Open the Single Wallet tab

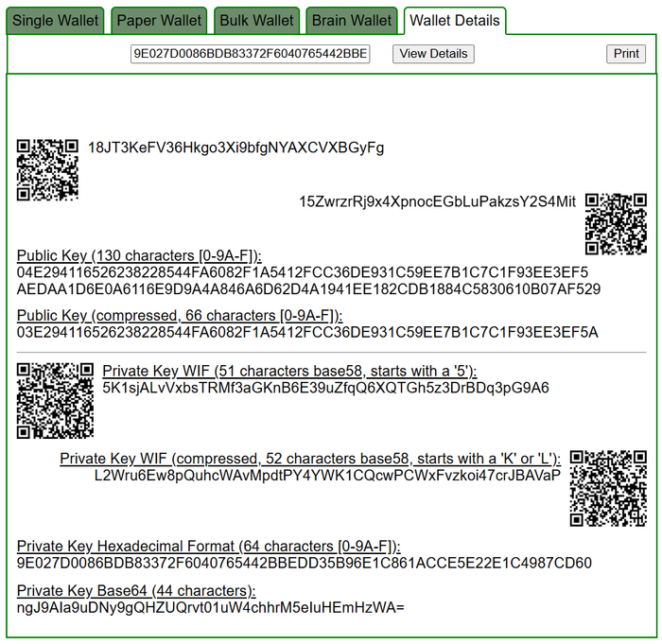tap(55, 21)
